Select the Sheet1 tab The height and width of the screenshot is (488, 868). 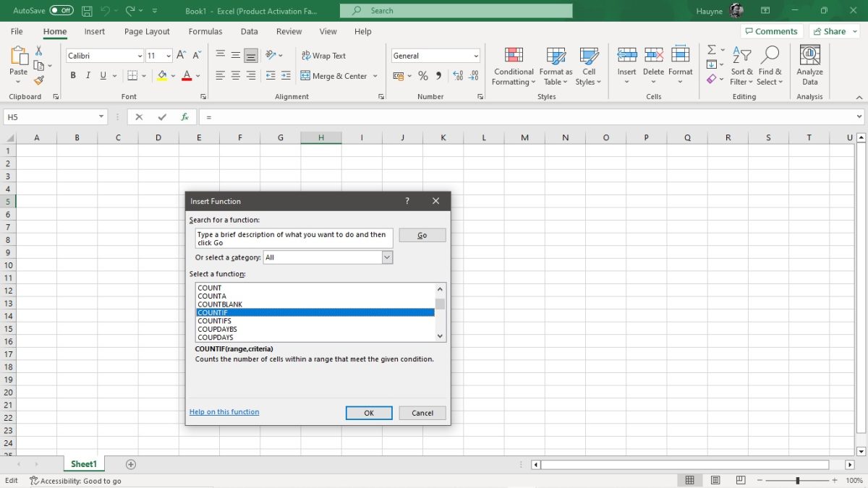click(x=83, y=463)
